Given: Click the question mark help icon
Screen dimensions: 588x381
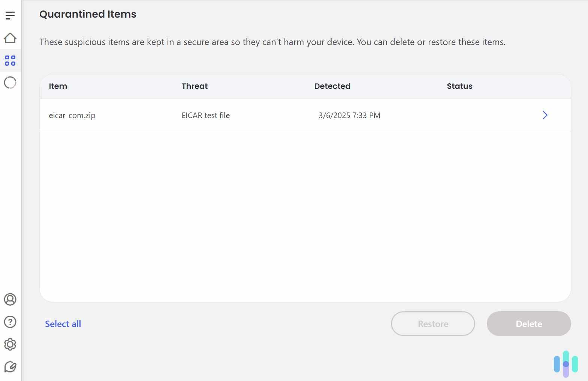Looking at the screenshot, I should click(10, 322).
